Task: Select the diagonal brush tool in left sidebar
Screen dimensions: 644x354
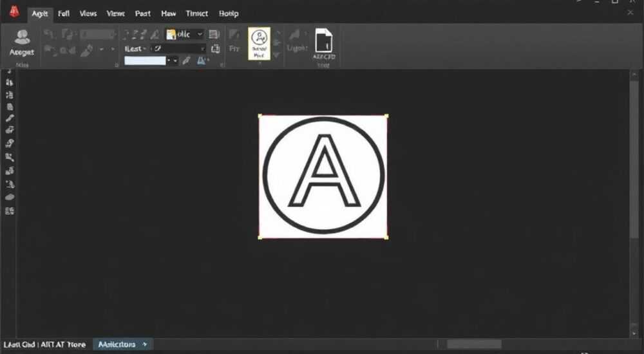Action: pyautogui.click(x=10, y=118)
